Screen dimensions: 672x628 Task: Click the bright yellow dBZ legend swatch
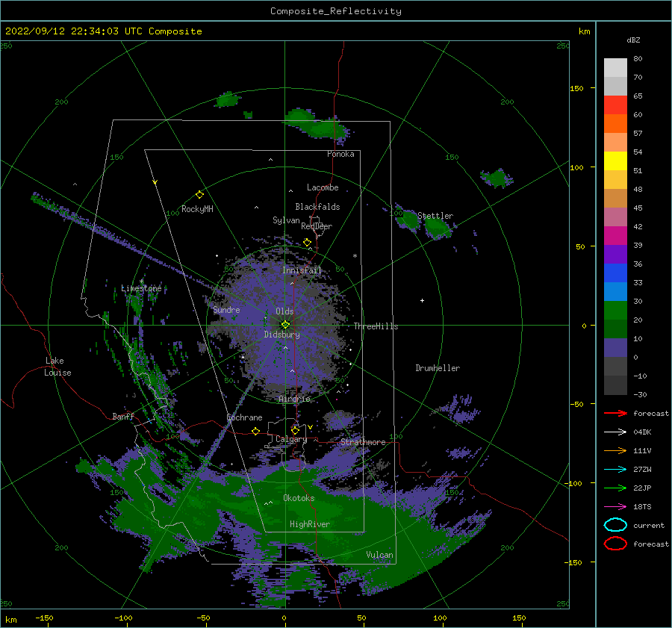(615, 161)
